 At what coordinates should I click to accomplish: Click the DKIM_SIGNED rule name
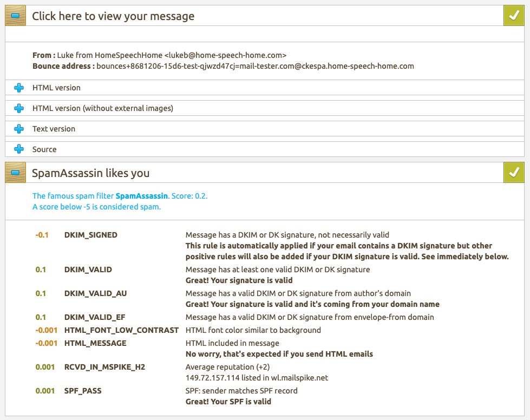click(91, 235)
